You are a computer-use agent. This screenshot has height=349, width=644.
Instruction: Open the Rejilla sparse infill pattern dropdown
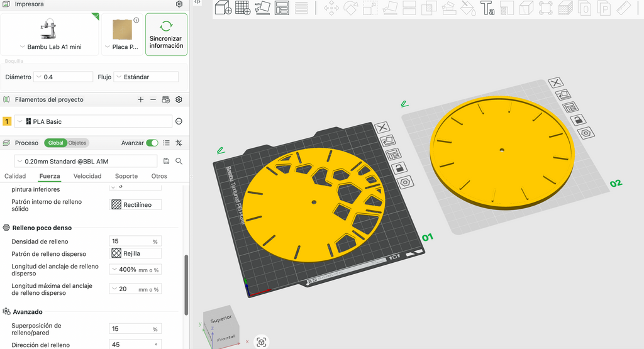(135, 253)
